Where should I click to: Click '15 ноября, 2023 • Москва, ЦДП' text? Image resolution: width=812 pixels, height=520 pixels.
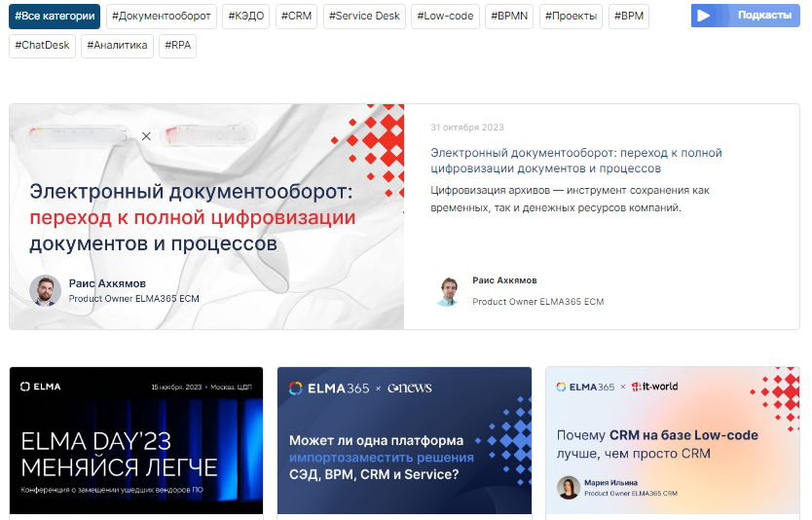(x=202, y=387)
